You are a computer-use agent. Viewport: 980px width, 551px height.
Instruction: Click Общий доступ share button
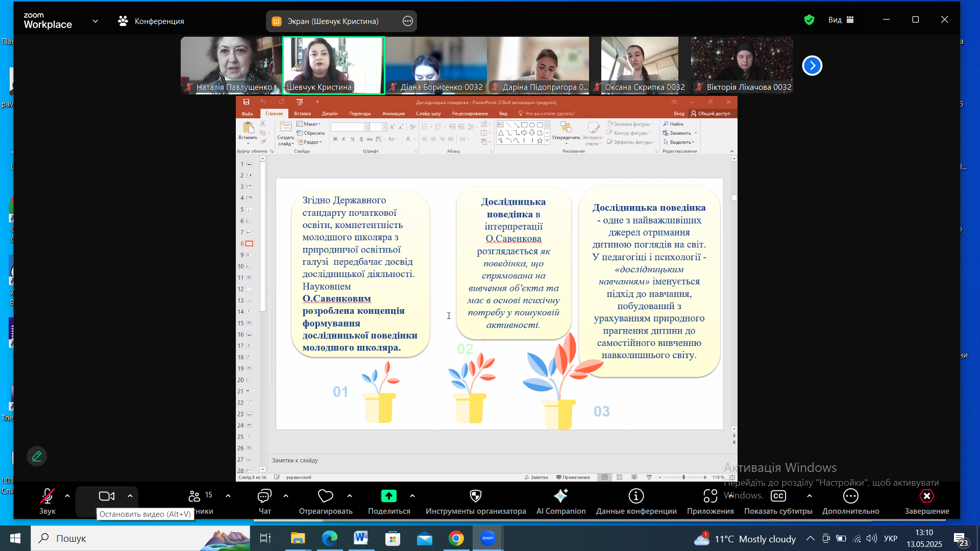coord(710,114)
